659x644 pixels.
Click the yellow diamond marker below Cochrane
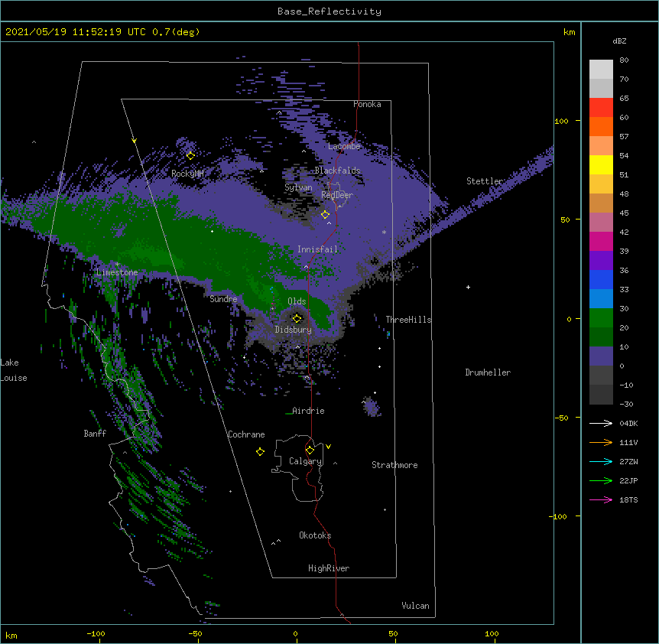260,451
